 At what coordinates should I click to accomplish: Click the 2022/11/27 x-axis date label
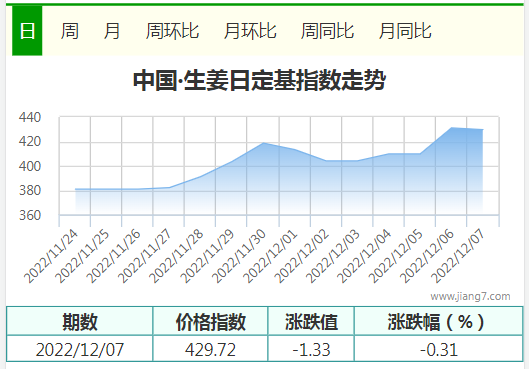pyautogui.click(x=145, y=256)
